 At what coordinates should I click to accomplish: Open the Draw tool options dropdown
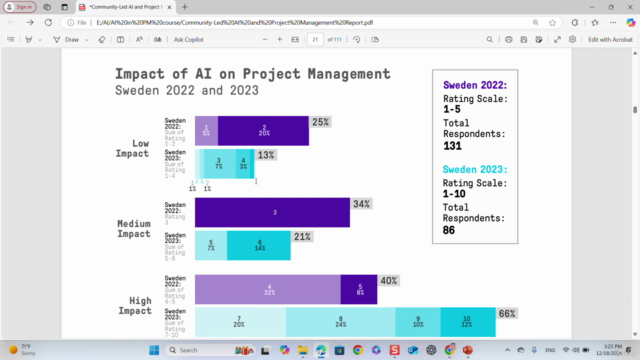click(x=87, y=40)
